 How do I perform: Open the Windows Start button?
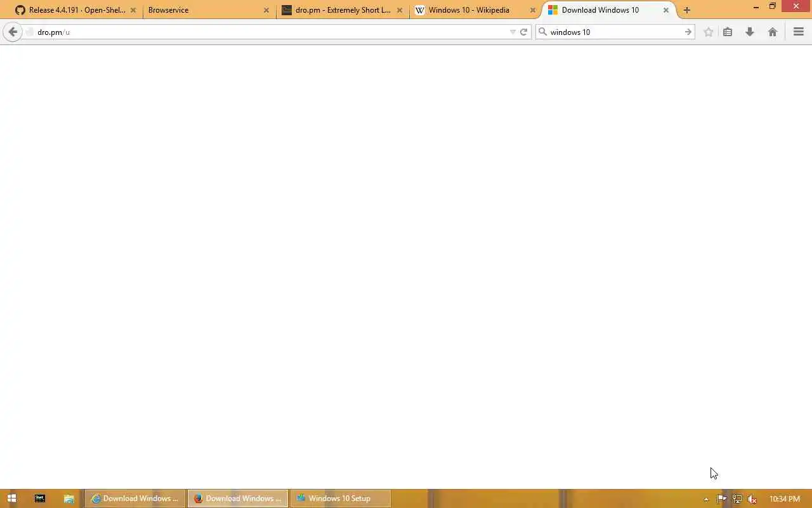click(11, 498)
